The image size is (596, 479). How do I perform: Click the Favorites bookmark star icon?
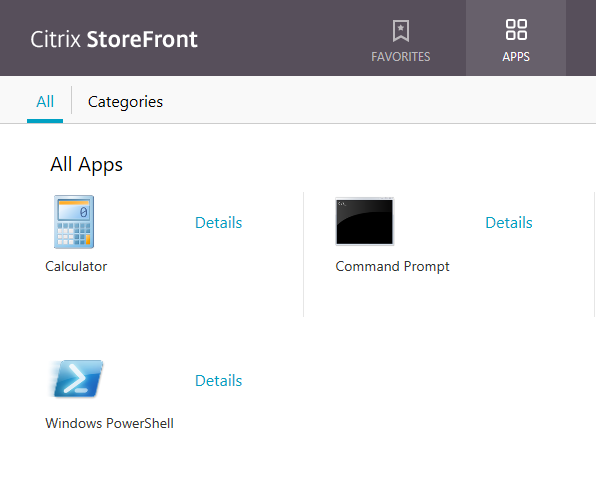point(401,31)
